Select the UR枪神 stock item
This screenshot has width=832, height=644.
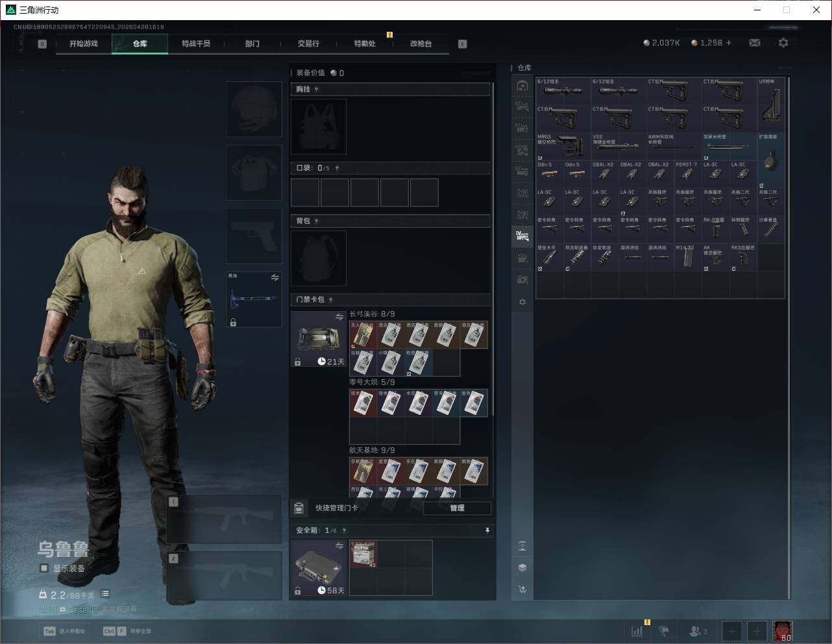click(x=771, y=105)
